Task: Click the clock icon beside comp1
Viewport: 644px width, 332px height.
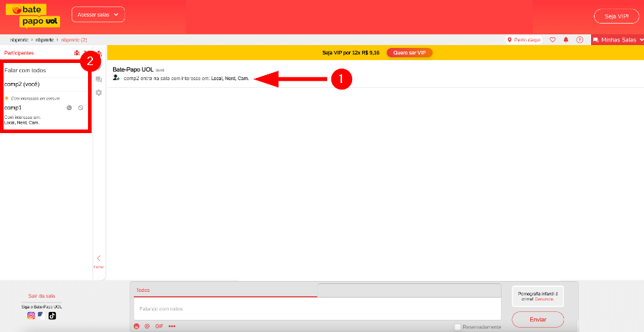Action: tap(69, 107)
